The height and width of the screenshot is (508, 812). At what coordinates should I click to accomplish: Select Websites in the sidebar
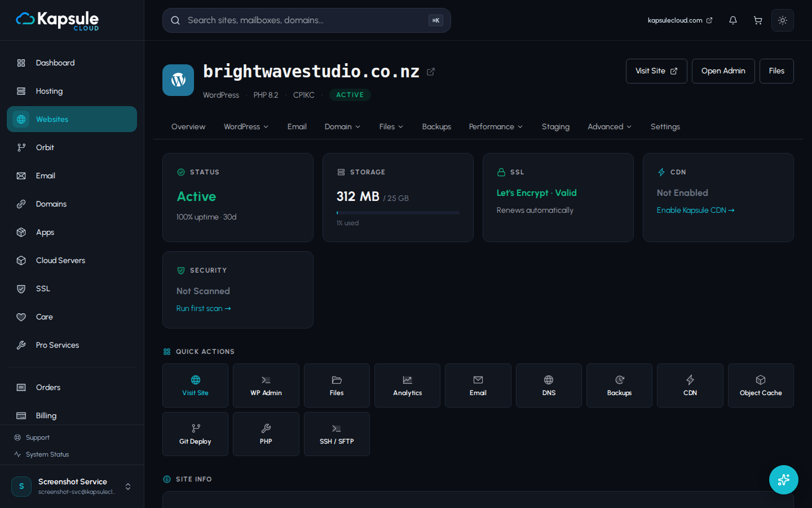click(72, 119)
